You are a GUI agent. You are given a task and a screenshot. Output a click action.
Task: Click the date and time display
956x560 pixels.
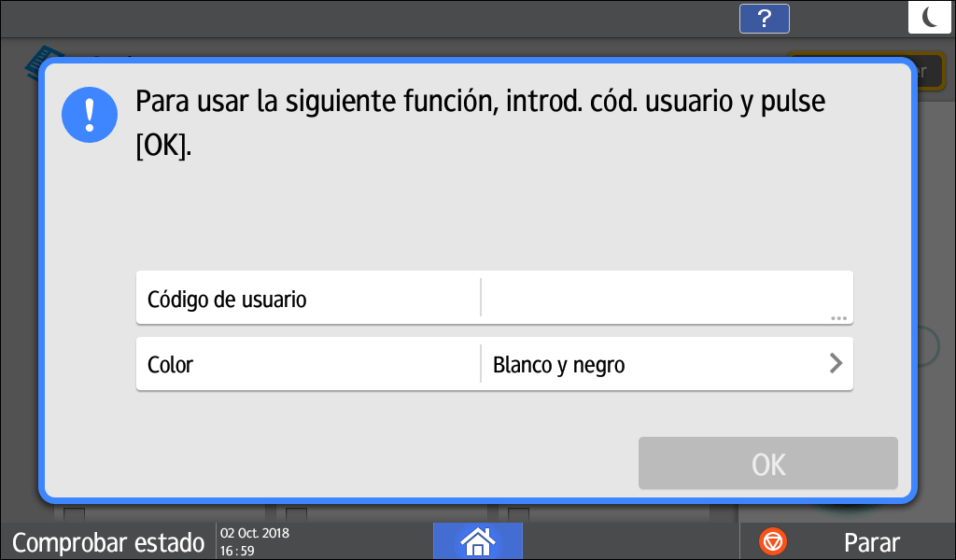pos(255,541)
